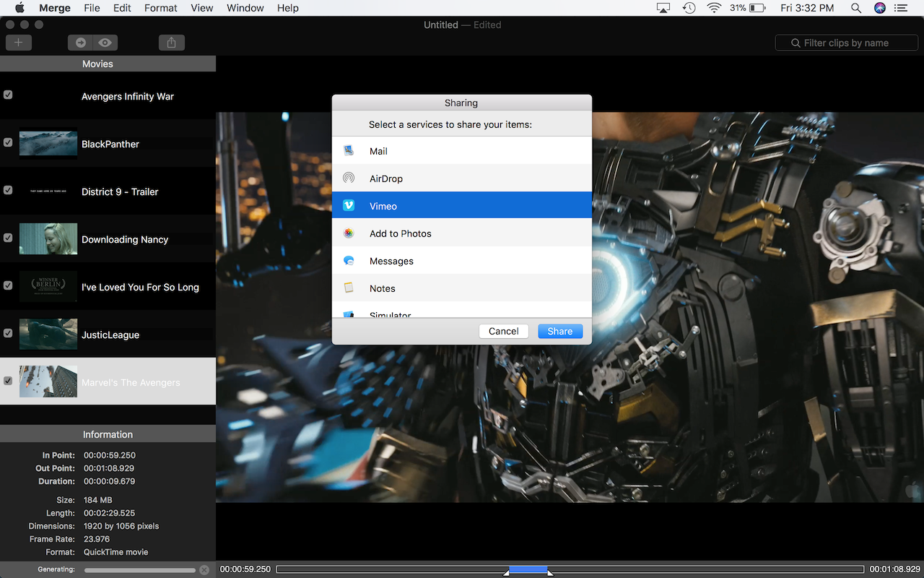Select JusticLeague clip thumbnail

coord(48,334)
